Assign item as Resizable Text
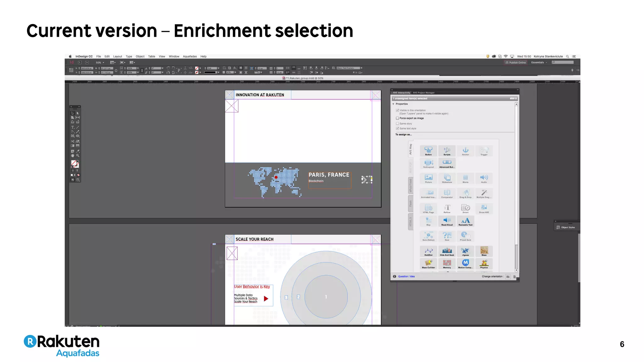This screenshot has width=644, height=362. click(x=465, y=222)
